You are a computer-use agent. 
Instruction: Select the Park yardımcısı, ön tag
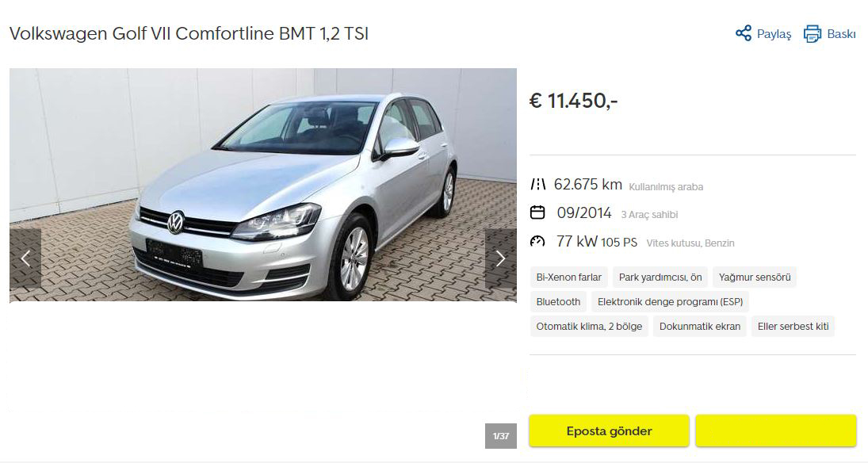[660, 277]
